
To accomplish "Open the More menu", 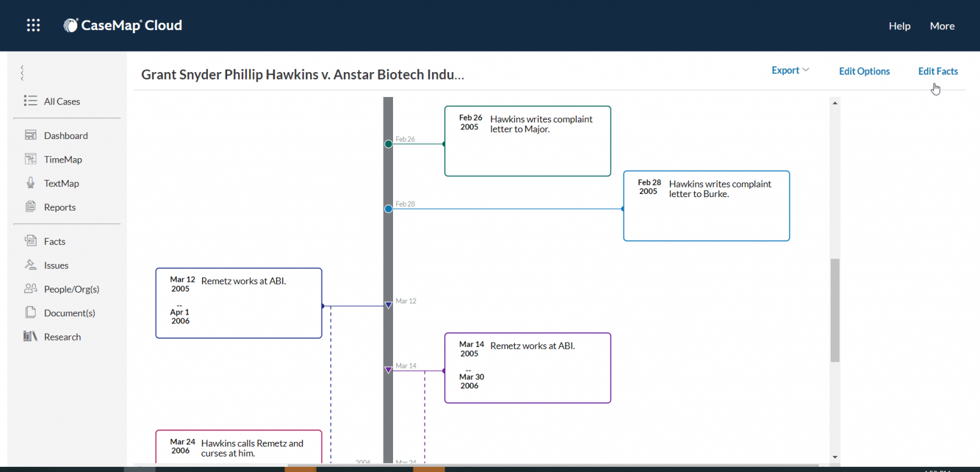I will point(942,26).
